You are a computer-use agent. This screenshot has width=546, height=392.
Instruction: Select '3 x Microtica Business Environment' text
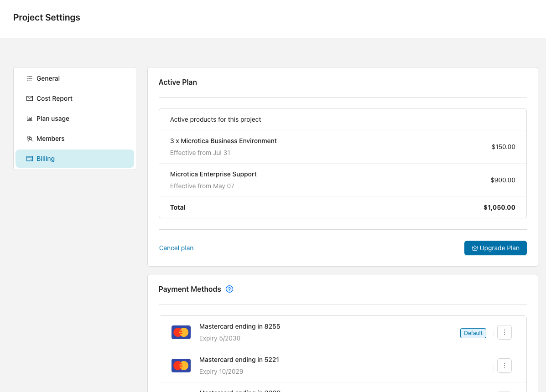(223, 141)
